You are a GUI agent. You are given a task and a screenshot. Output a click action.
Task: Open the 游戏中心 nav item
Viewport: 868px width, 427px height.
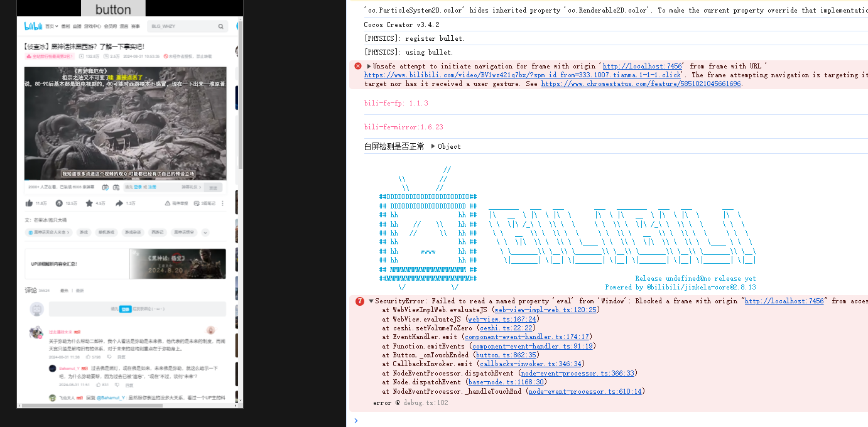(x=92, y=26)
